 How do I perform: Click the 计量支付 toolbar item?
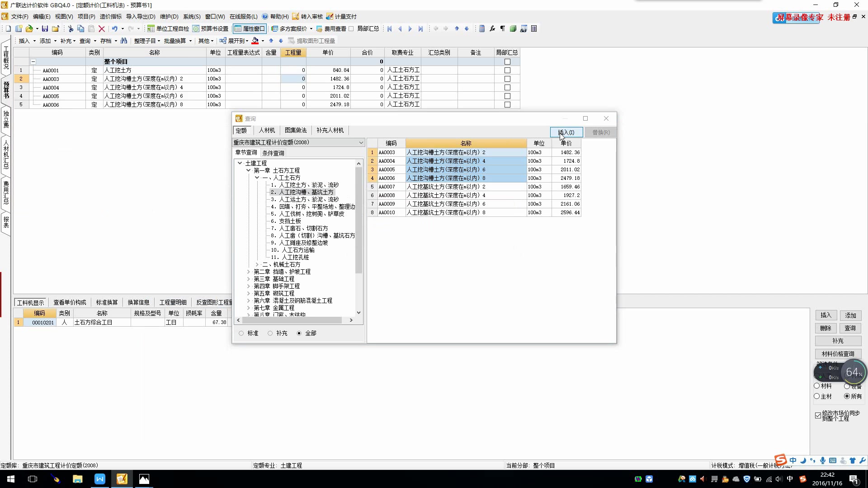(x=341, y=16)
